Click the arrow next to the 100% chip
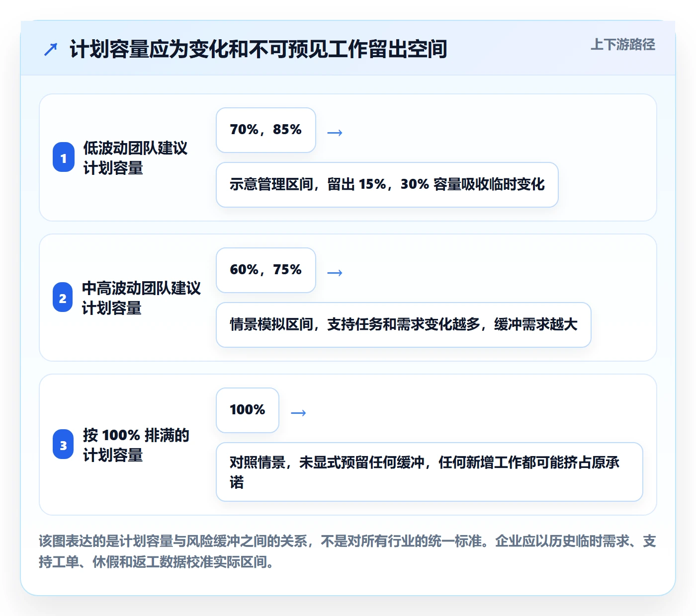Viewport: 696px width, 616px height. pyautogui.click(x=298, y=413)
